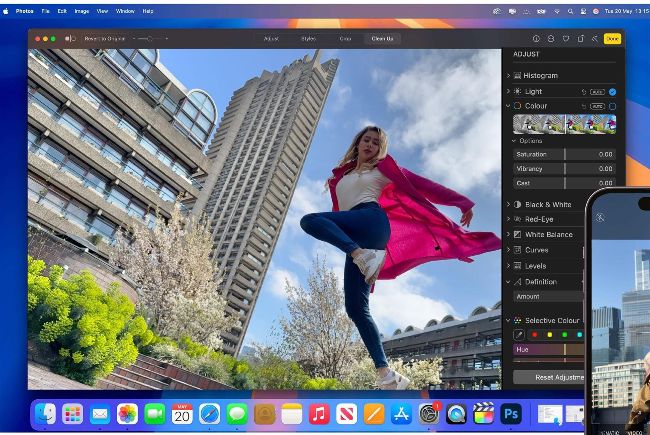The image size is (650, 435).
Task: Open the File menu
Action: (46, 11)
